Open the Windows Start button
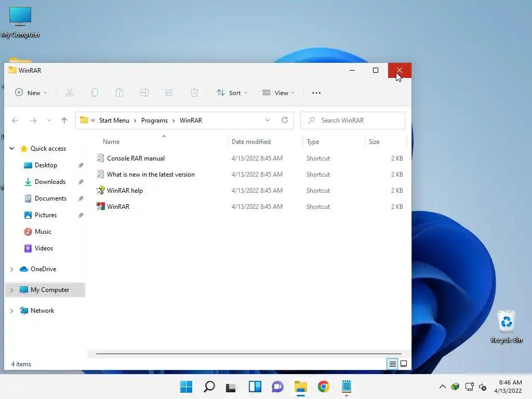 (187, 387)
